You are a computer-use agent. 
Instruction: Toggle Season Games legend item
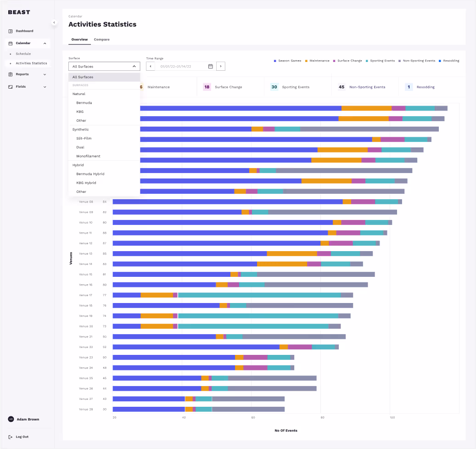[x=287, y=61]
